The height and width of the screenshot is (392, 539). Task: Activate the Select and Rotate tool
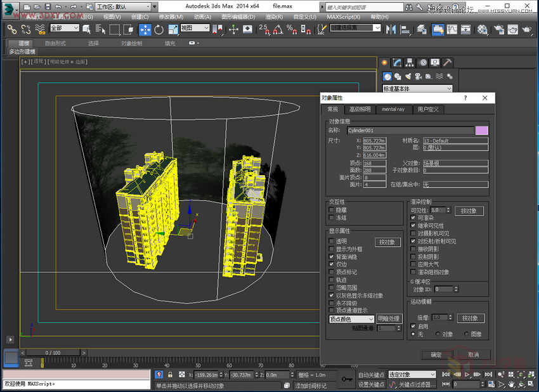(158, 29)
